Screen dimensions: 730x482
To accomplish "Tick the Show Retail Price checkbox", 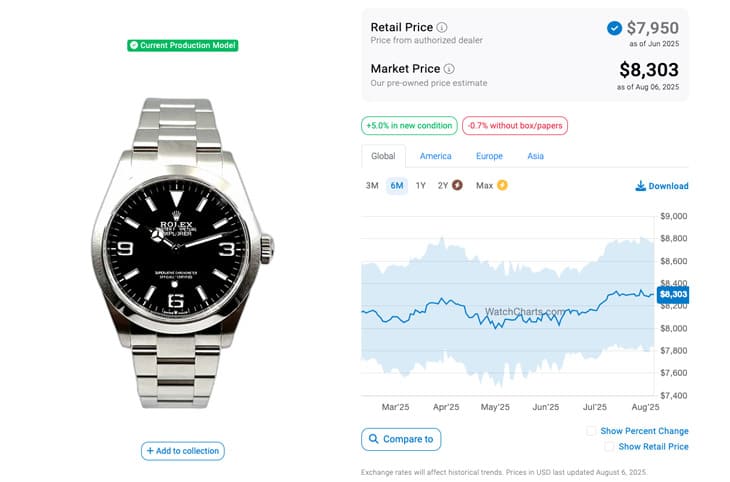I will pos(609,447).
